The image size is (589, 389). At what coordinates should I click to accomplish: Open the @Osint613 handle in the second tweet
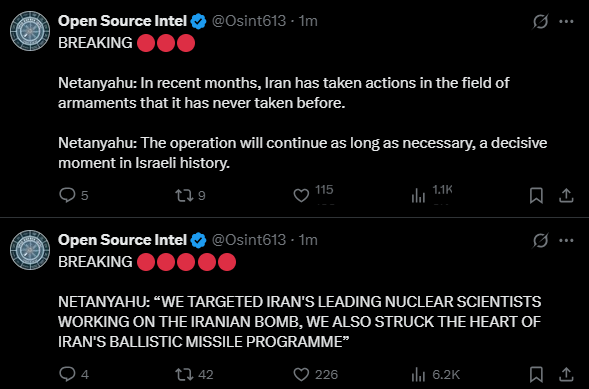(249, 240)
